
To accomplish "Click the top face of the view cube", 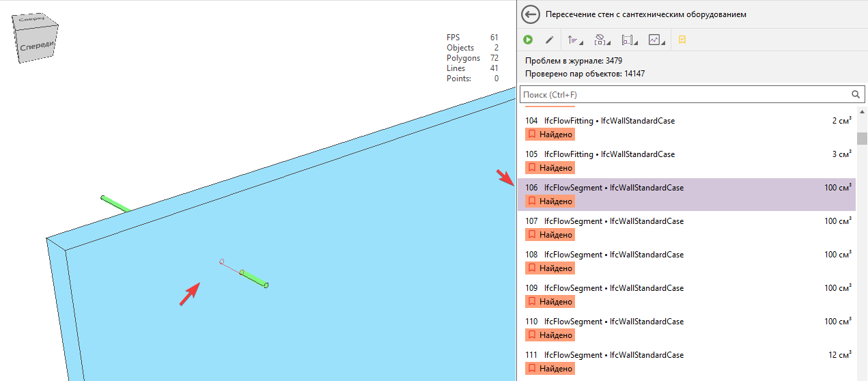I will point(31,20).
